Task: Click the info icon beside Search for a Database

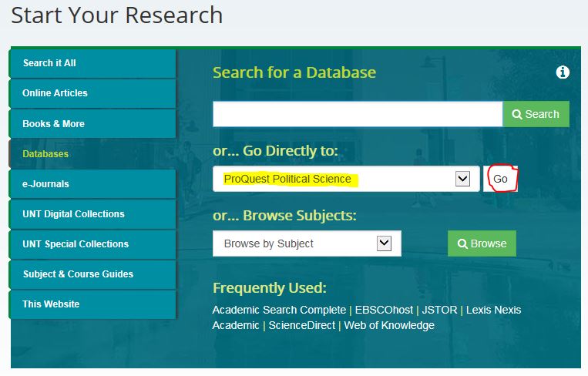Action: click(562, 72)
